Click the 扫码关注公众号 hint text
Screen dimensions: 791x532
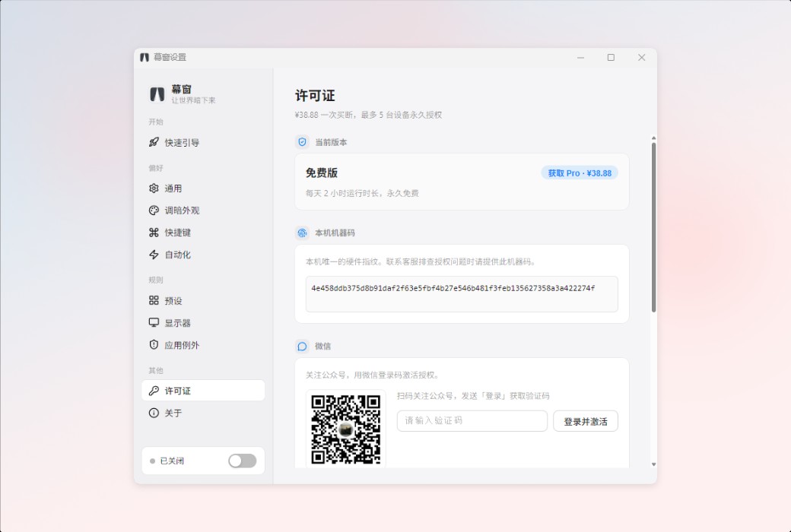473,396
